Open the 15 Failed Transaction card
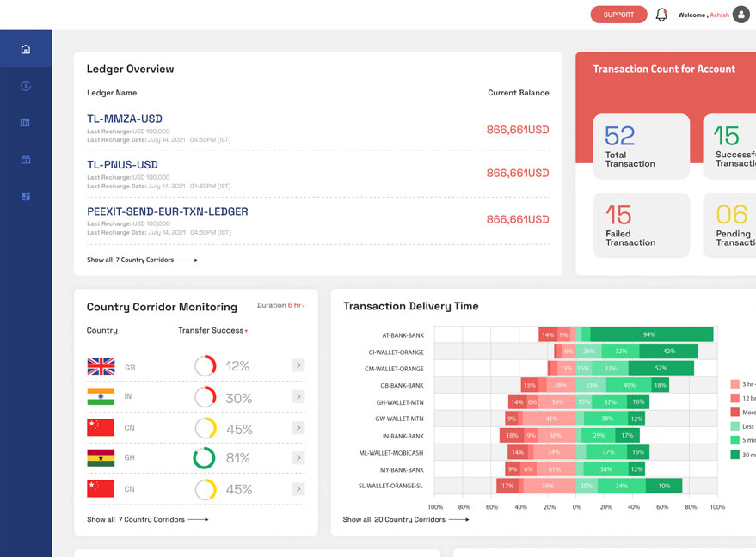 coord(642,225)
